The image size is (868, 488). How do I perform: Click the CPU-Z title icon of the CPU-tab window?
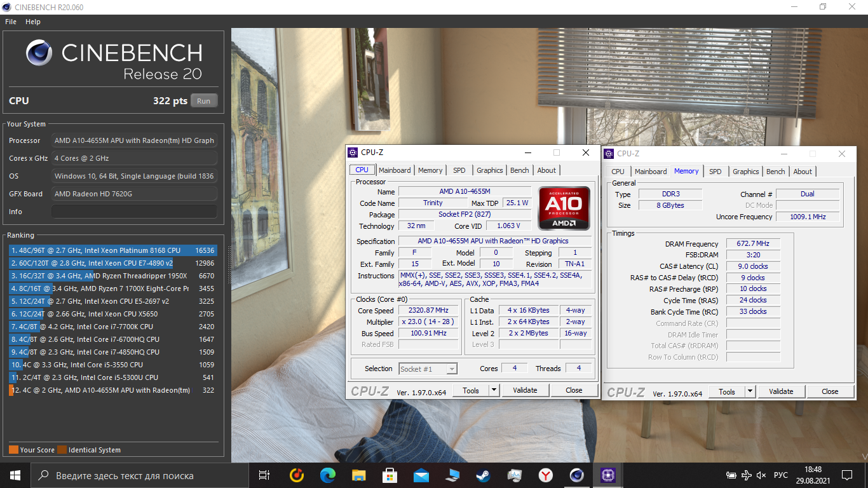(353, 152)
